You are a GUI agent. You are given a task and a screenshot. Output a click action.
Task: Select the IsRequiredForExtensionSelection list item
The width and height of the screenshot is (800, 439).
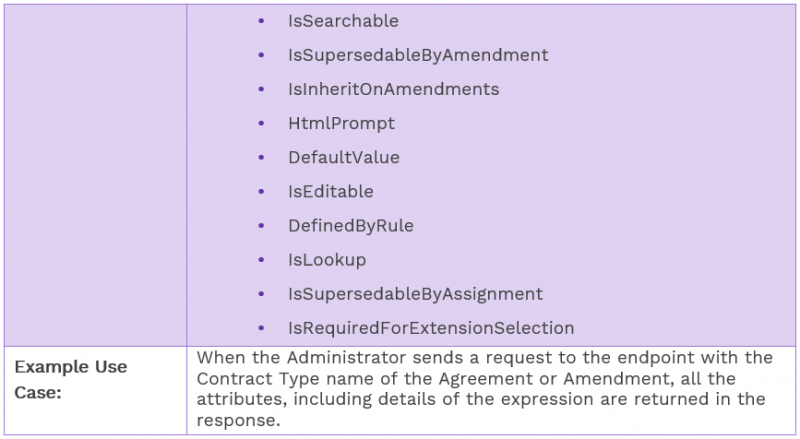[430, 328]
